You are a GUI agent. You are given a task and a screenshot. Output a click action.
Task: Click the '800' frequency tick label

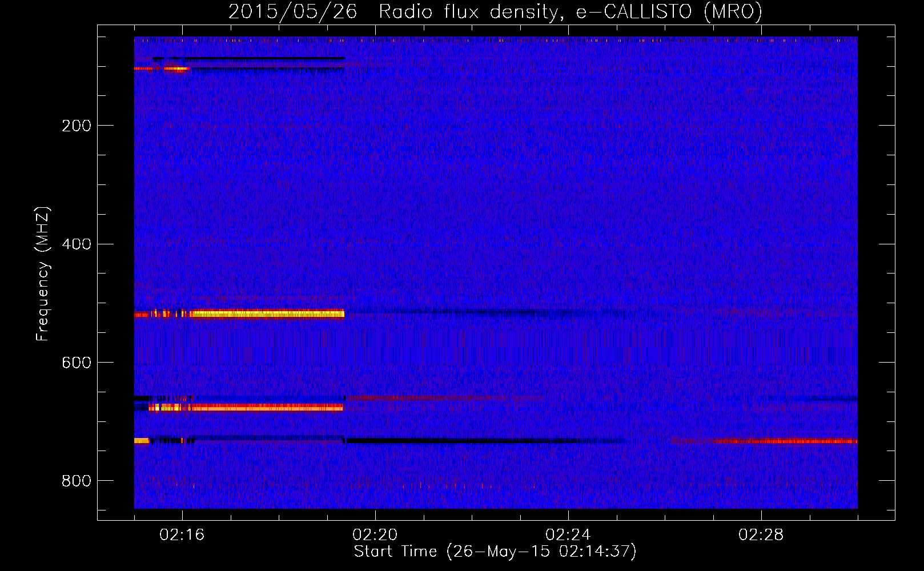pyautogui.click(x=76, y=481)
